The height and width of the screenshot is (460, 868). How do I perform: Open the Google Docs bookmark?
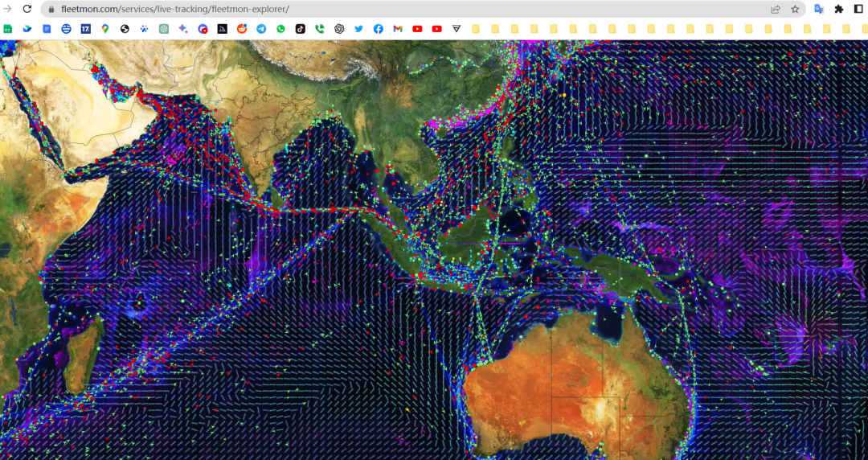point(47,29)
